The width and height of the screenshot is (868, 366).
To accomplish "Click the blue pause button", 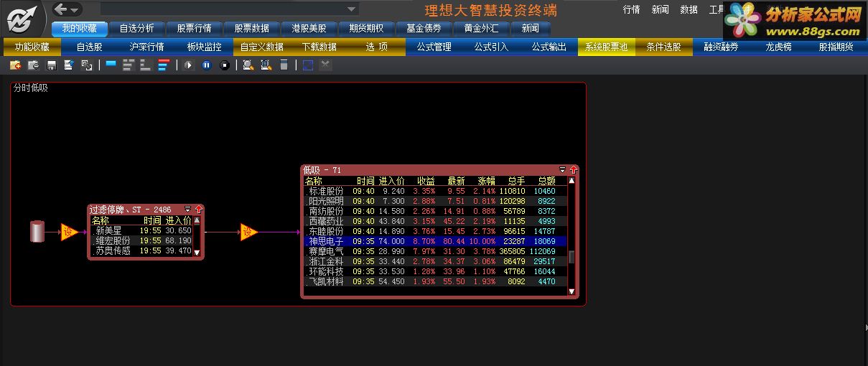I will click(x=206, y=65).
